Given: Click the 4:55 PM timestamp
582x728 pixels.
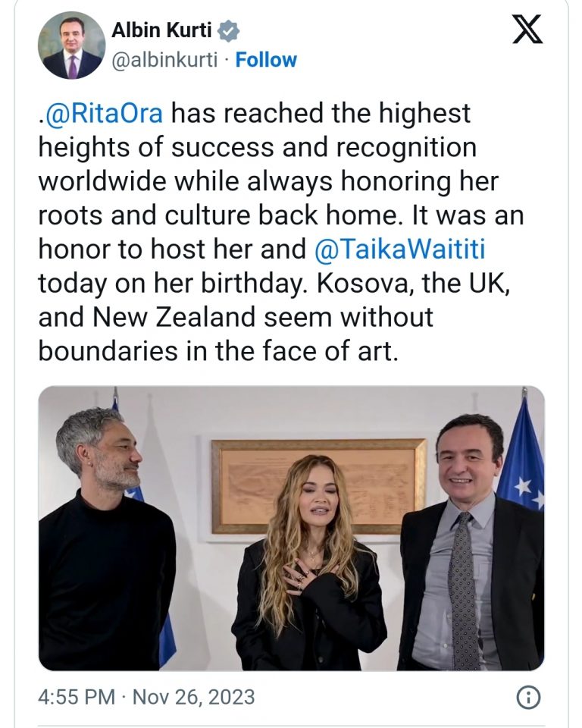Looking at the screenshot, I should tap(76, 698).
